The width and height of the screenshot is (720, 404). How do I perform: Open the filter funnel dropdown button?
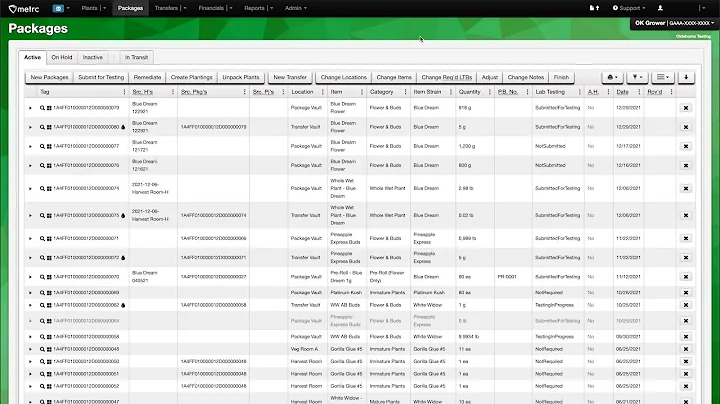[x=637, y=77]
